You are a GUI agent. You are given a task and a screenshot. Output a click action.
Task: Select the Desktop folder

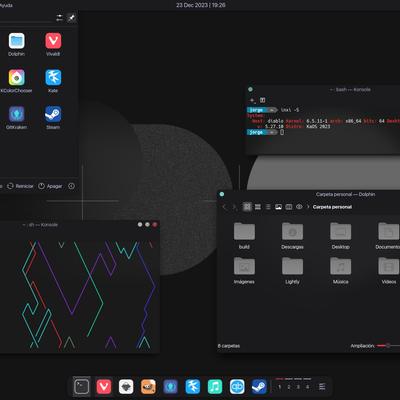(x=340, y=236)
